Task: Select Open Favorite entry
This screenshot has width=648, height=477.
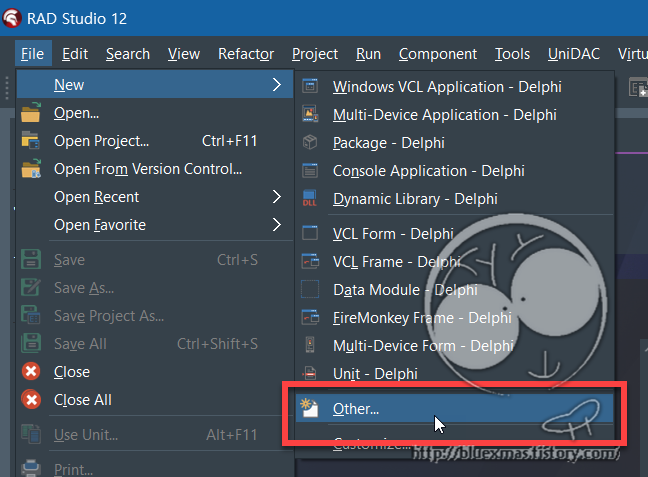Action: click(155, 225)
